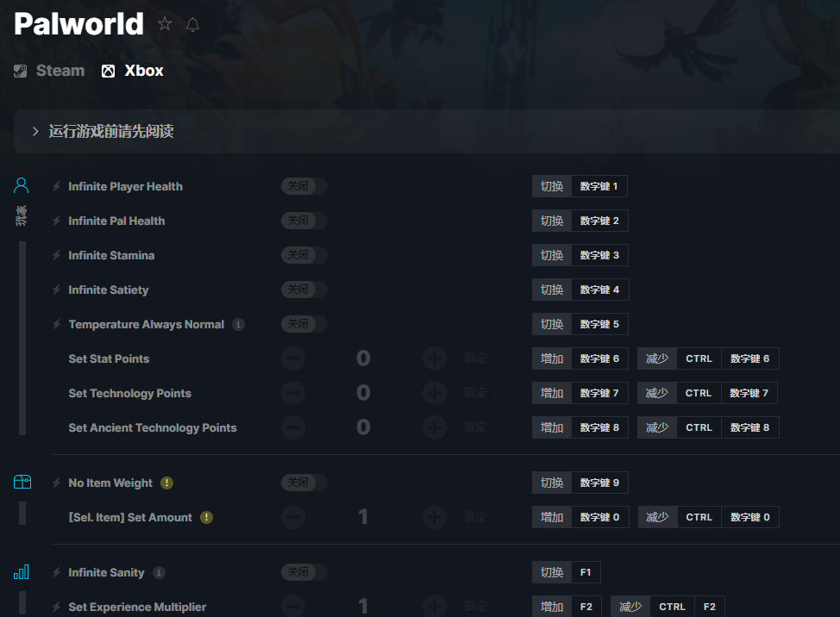
Task: Click the 减少 CTRL 数字键 8 hotkey binding
Action: click(708, 427)
